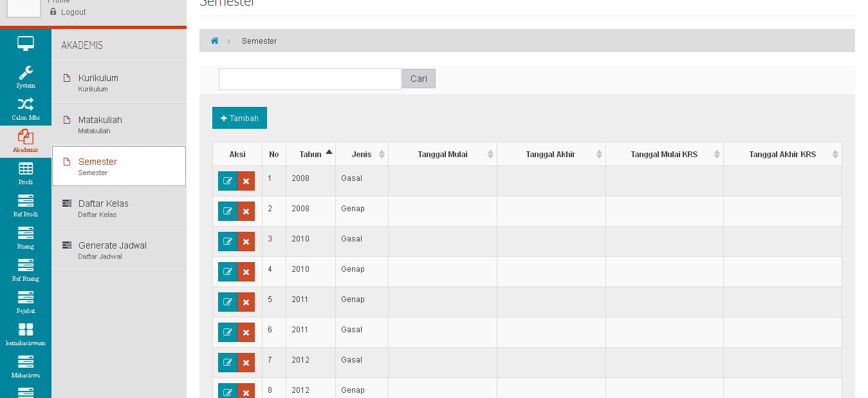Screen dimensions: 868x398
Task: Click the System wrench icon in sidebar
Action: tap(26, 73)
